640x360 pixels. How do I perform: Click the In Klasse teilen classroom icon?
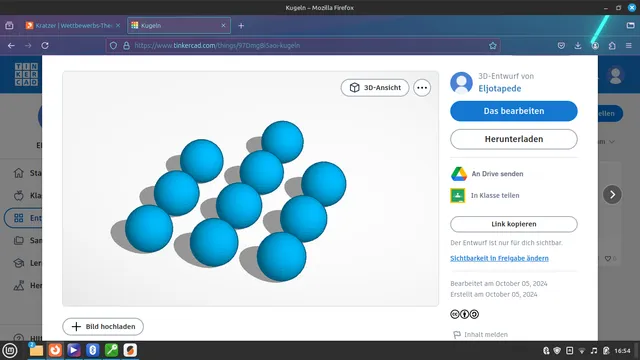[x=458, y=196]
